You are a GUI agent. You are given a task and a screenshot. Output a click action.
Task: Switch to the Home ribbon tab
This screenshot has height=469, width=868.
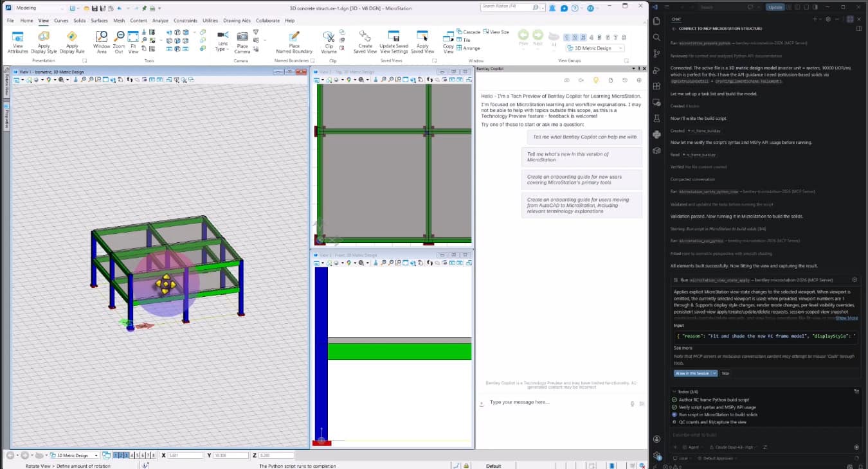(x=26, y=21)
